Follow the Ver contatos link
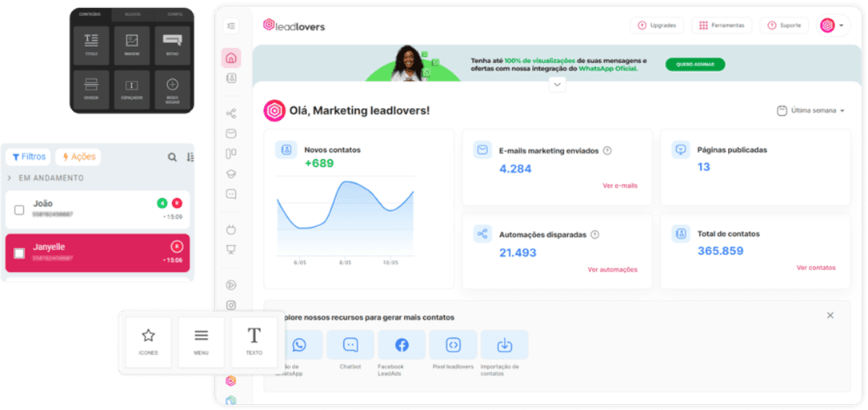 816,268
